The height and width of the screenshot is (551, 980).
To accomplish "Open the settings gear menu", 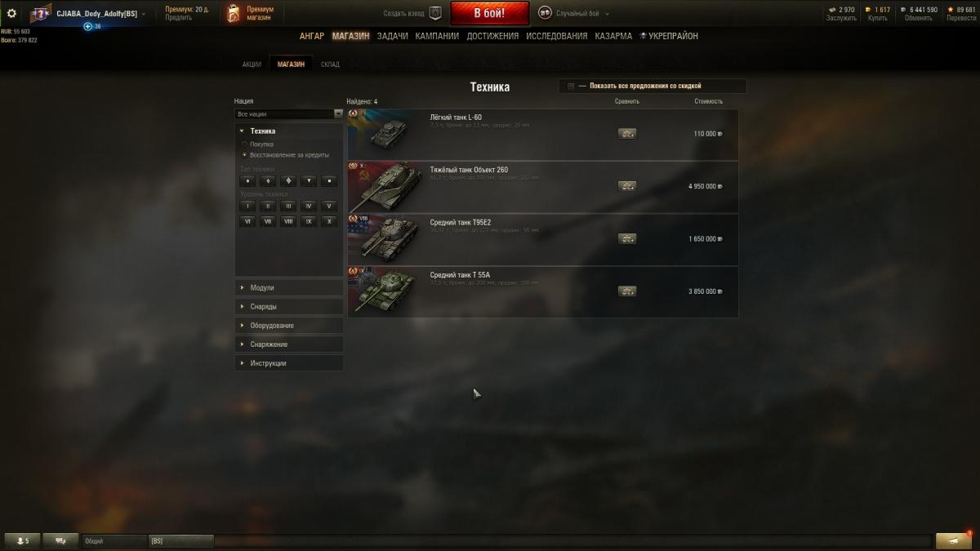I will (x=11, y=13).
